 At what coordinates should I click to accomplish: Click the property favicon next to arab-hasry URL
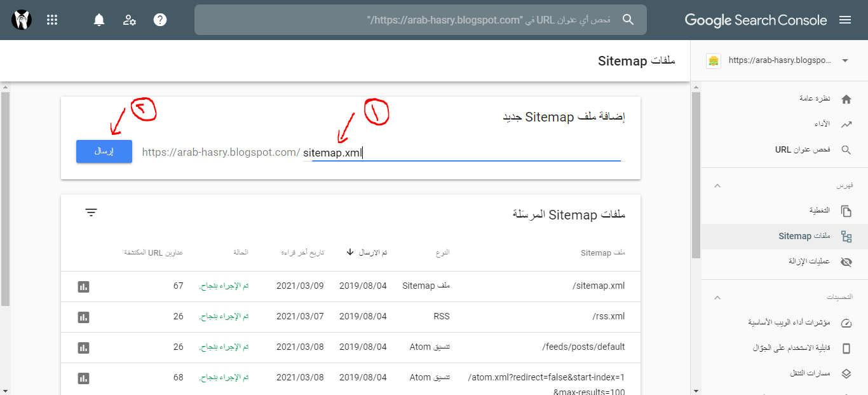pos(714,61)
